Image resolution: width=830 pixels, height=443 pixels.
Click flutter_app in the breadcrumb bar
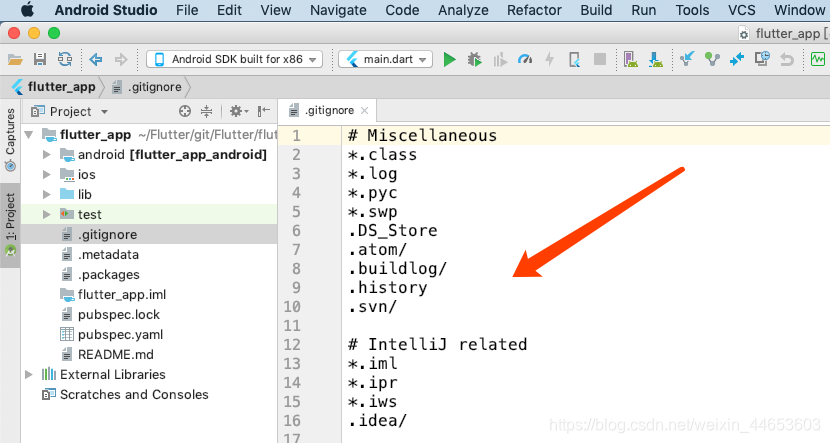(54, 87)
